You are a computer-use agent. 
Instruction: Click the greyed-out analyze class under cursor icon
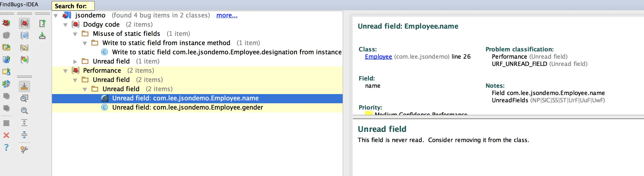(6, 35)
